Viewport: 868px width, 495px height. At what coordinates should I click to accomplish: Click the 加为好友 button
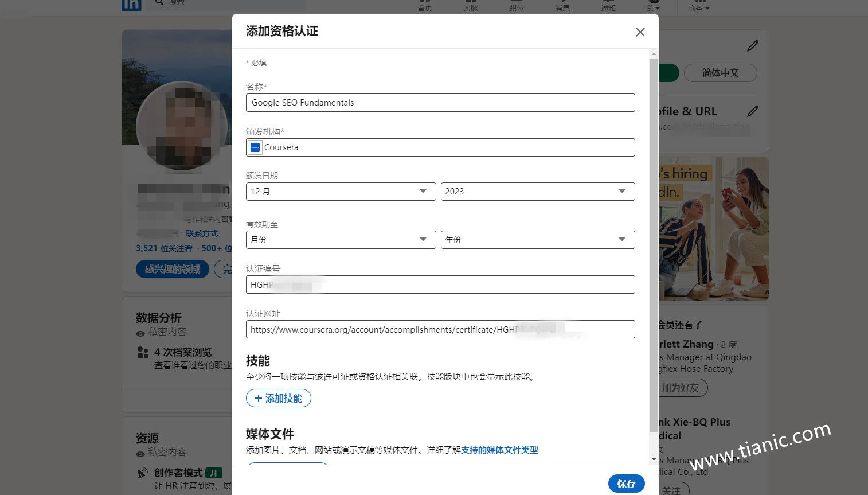[681, 388]
